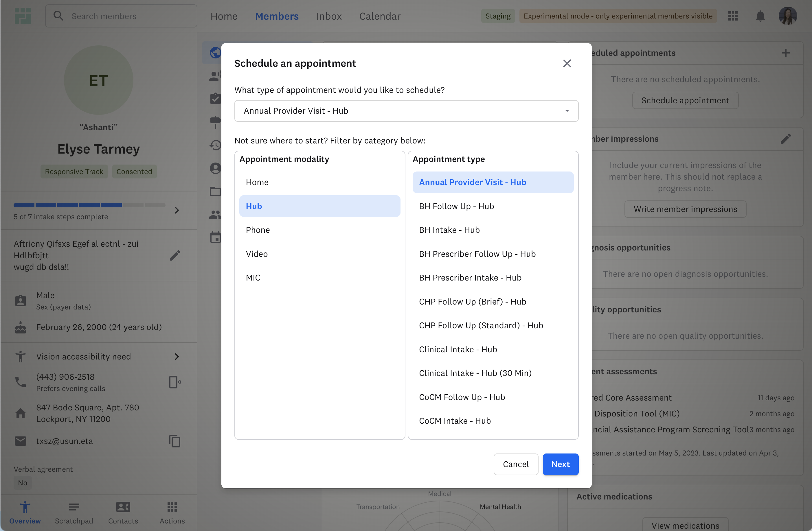Go to Calendar in top navigation
The width and height of the screenshot is (812, 531).
tap(380, 16)
